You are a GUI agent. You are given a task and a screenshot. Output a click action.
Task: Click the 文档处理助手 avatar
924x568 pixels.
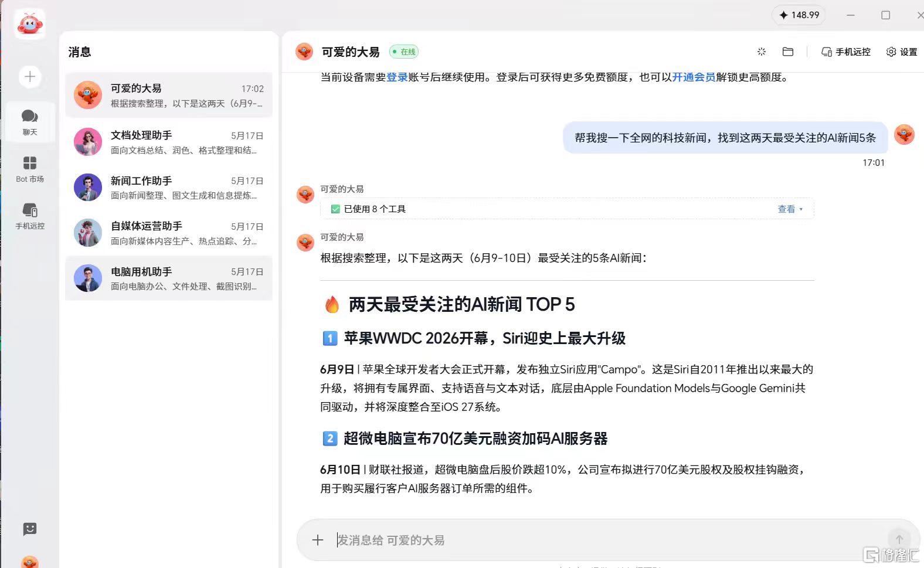pos(88,142)
